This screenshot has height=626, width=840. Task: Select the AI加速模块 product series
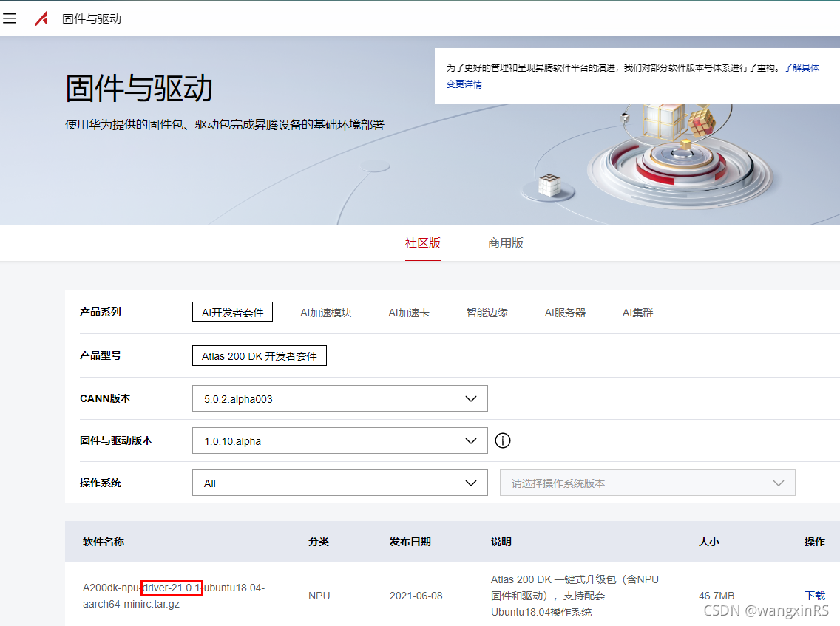tap(325, 313)
